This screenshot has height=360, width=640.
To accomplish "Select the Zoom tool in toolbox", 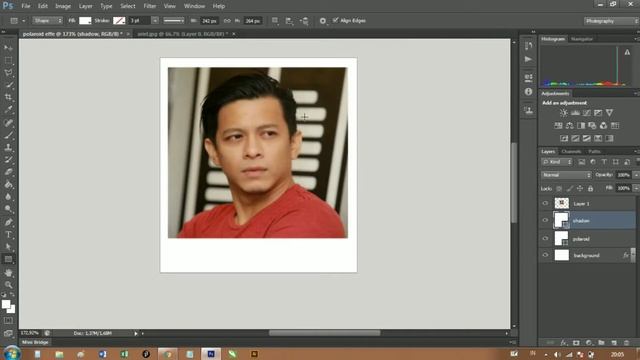I will (8, 285).
